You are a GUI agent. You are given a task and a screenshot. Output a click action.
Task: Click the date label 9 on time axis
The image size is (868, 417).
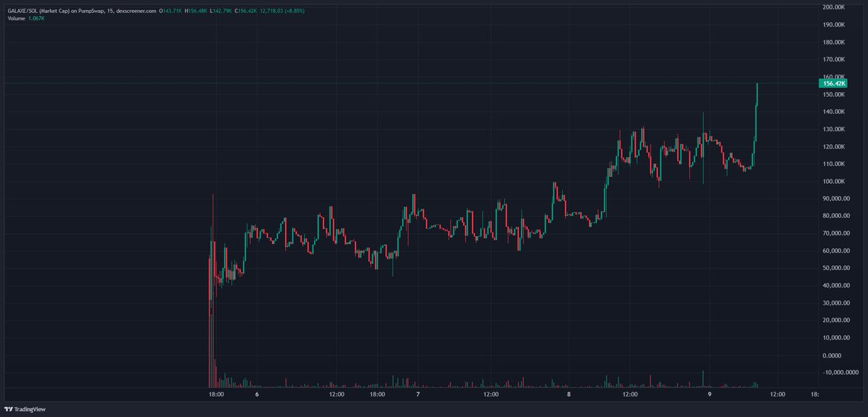(710, 395)
